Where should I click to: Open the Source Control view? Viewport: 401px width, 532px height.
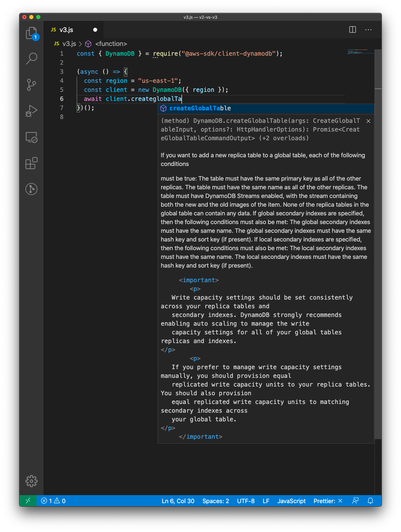(31, 85)
